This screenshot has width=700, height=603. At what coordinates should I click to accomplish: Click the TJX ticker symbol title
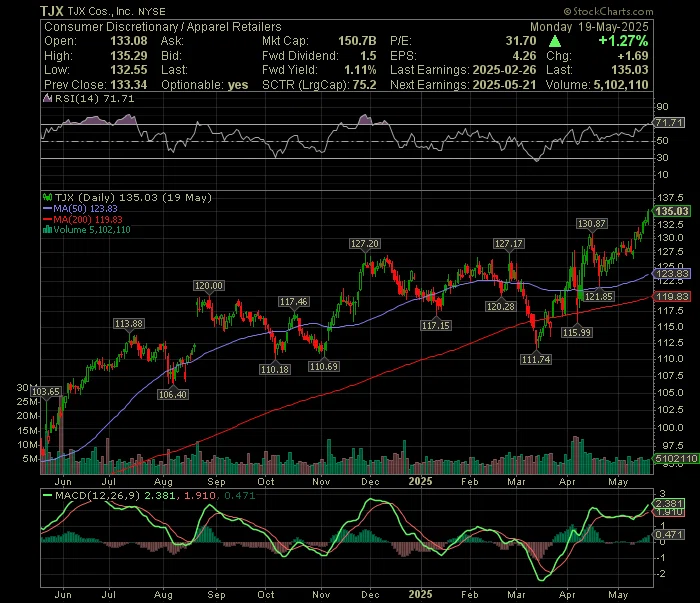coord(51,11)
